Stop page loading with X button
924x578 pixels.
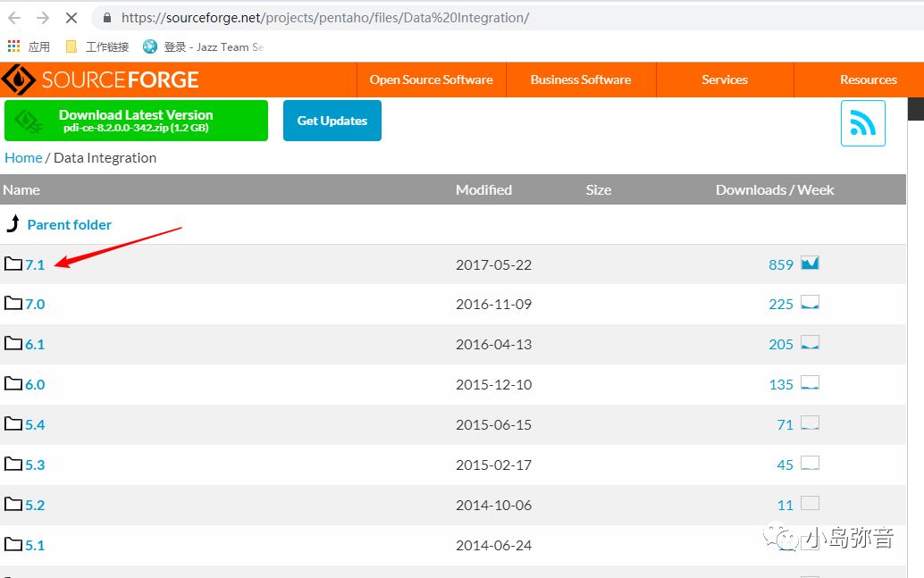pos(71,18)
